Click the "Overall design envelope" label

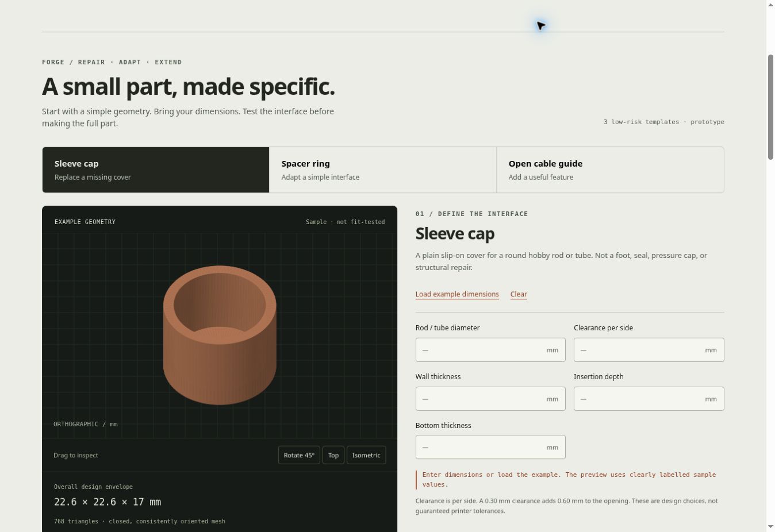[x=93, y=487]
